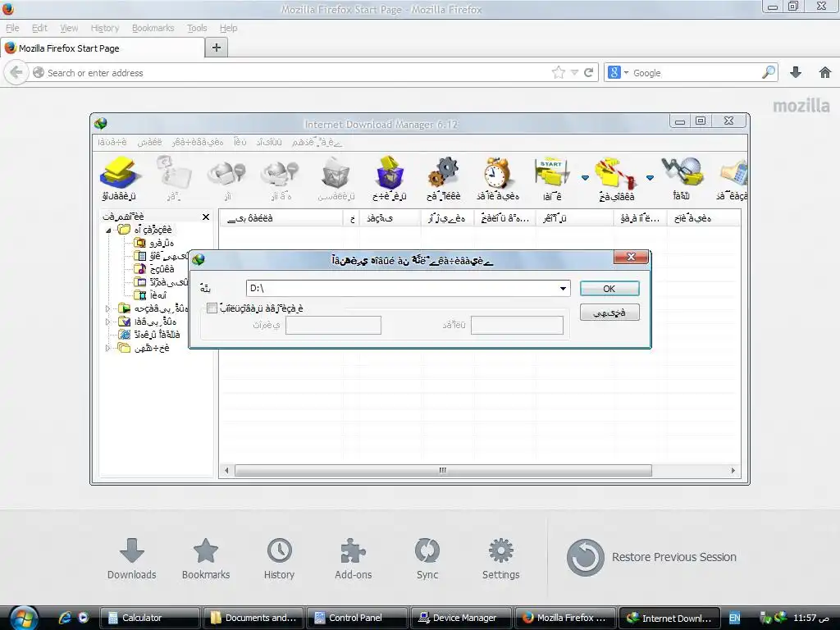Click the reload icon in address bar
Viewport: 840px width, 630px height.
click(x=589, y=72)
